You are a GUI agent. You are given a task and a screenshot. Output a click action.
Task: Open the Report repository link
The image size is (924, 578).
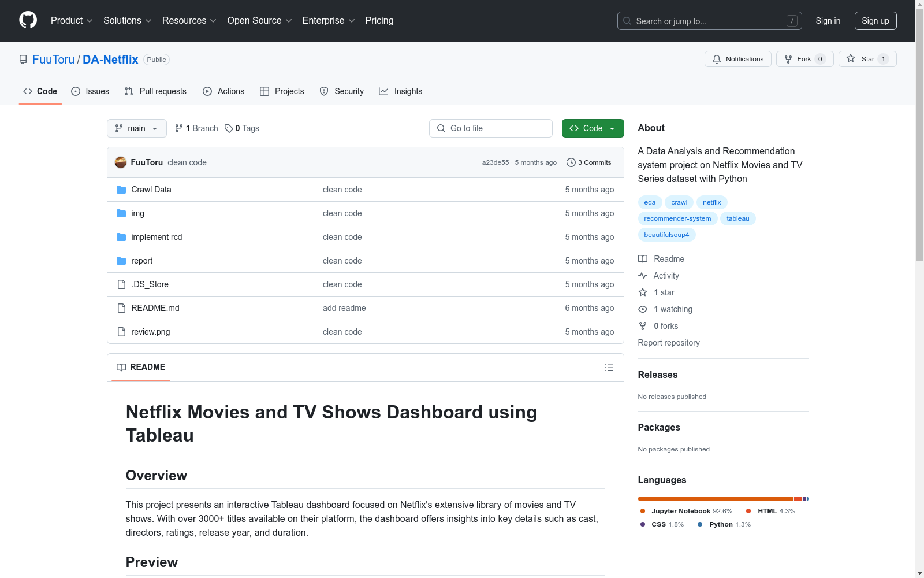coord(669,343)
